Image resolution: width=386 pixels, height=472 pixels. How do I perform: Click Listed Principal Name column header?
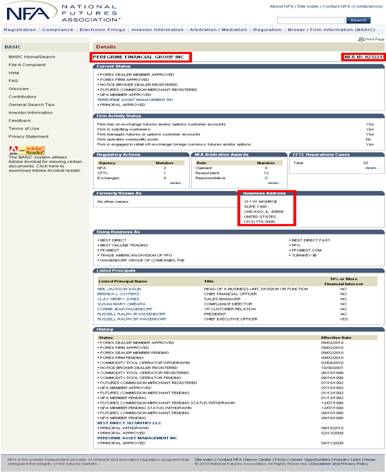(122, 281)
